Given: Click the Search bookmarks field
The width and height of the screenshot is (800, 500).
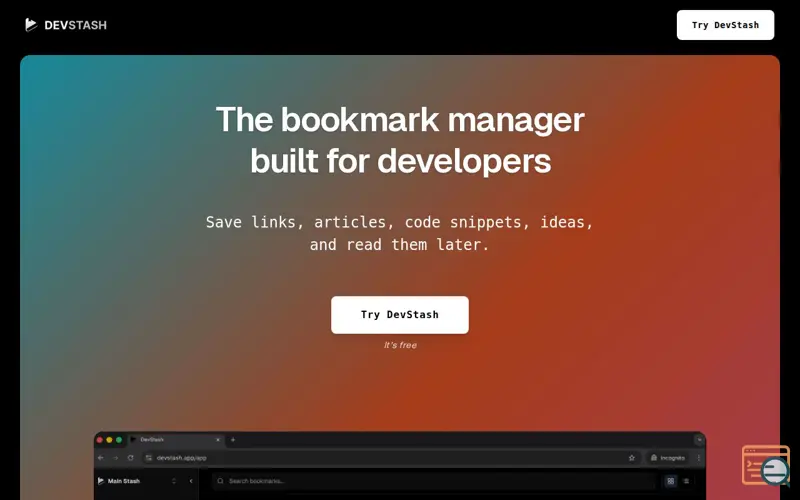Looking at the screenshot, I should coord(434,481).
